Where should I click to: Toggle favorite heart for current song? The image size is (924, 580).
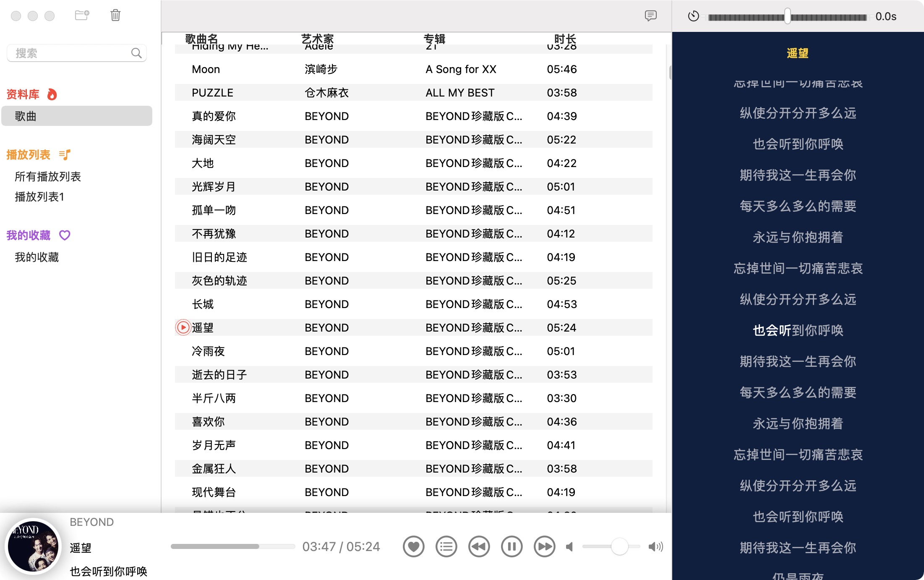click(413, 546)
